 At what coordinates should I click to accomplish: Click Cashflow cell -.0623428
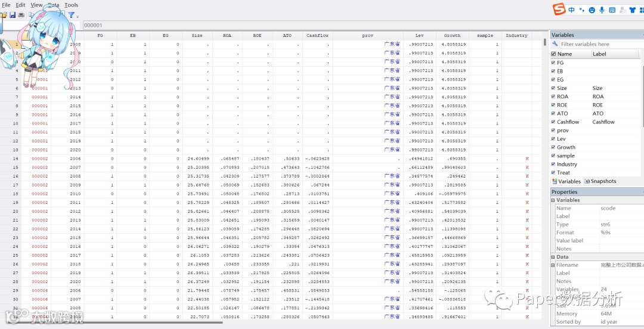[317, 159]
